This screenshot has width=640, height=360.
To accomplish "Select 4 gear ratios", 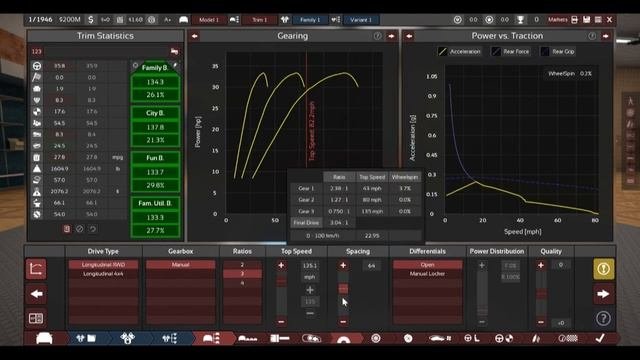I will [x=242, y=283].
